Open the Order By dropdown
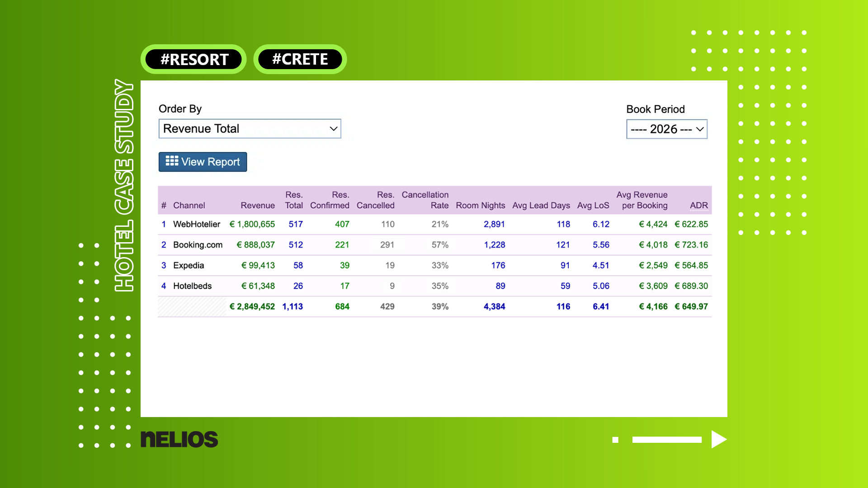 pyautogui.click(x=250, y=129)
